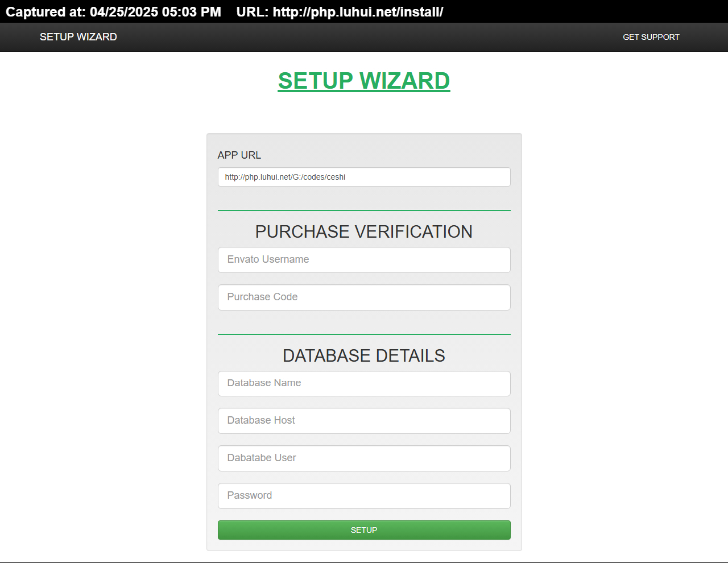Click the DATABASE DETAILS heading
728x563 pixels.
[x=363, y=356]
